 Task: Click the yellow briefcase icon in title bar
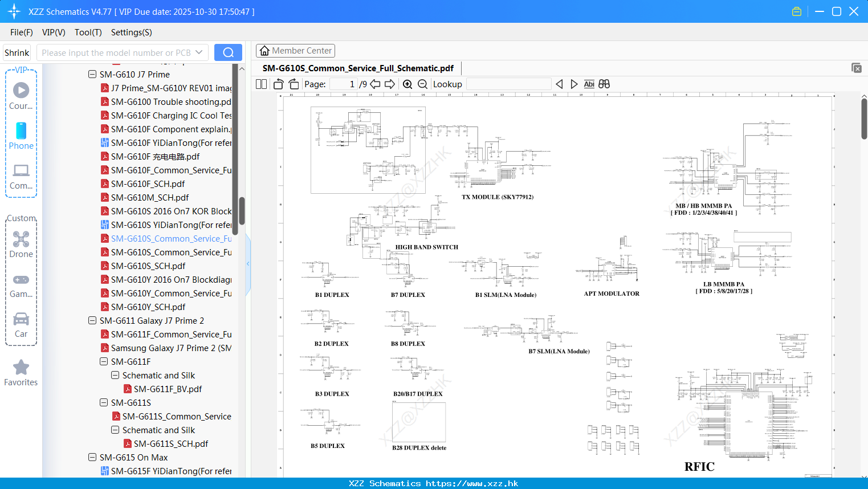click(x=797, y=11)
